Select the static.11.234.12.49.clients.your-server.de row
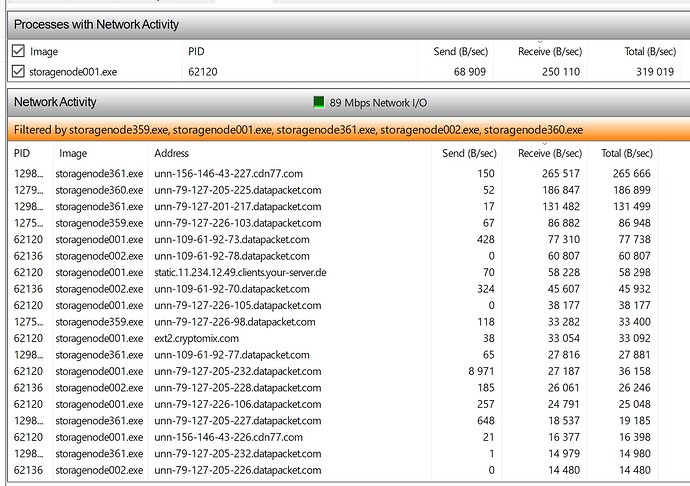This screenshot has height=486, width=690. 240,272
